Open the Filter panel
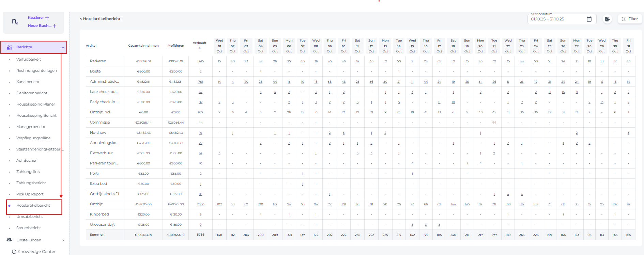644x255 pixels. tap(630, 19)
